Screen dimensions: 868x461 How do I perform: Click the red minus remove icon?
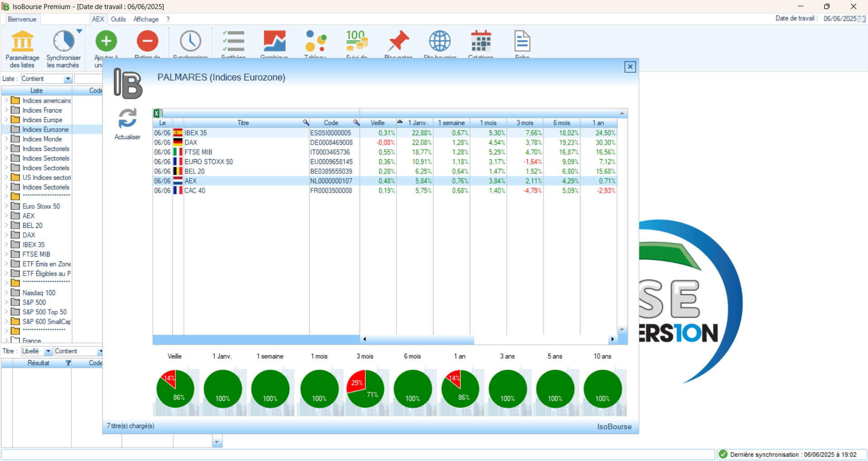click(147, 42)
